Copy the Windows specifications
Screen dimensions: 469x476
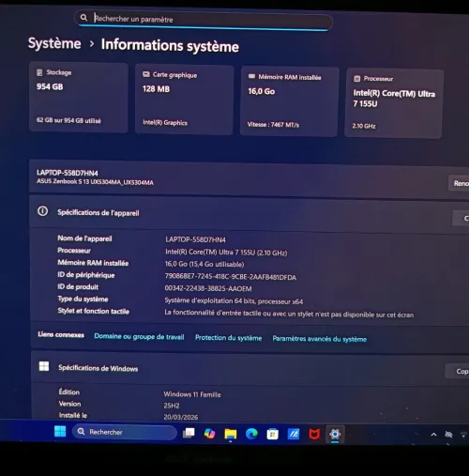(458, 371)
